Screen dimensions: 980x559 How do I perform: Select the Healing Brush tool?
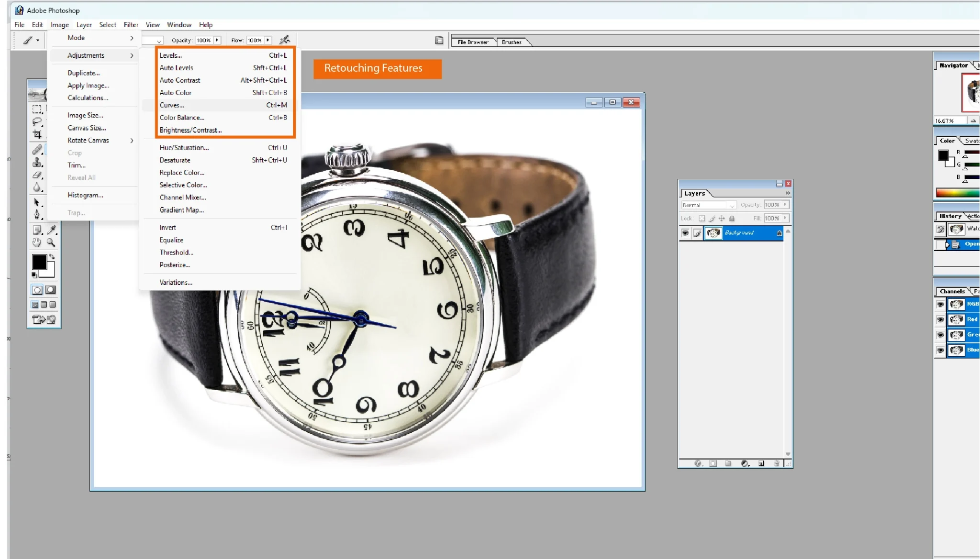(x=37, y=150)
